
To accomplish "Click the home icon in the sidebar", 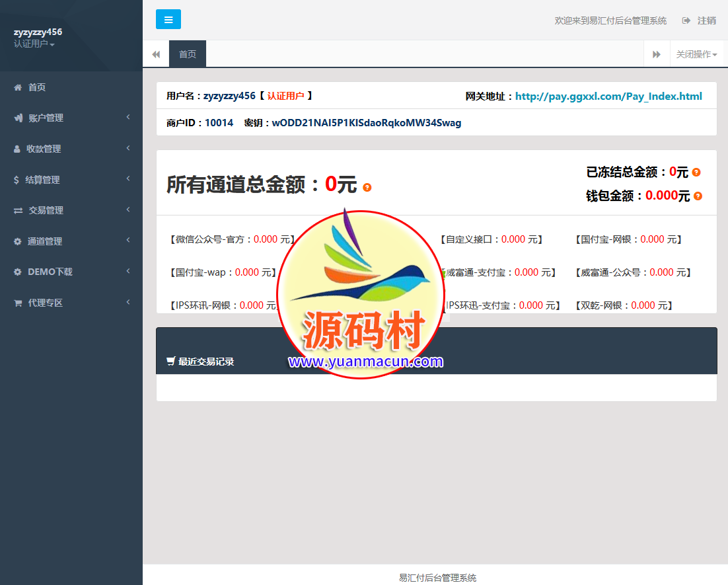I will click(18, 87).
